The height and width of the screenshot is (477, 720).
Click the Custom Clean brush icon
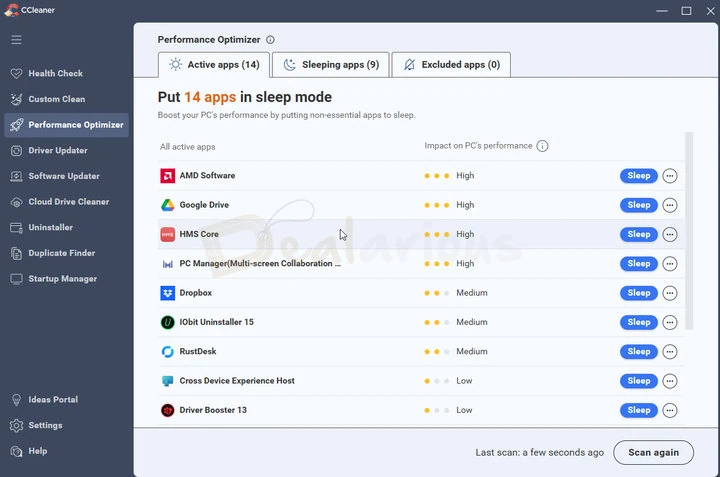(16, 99)
